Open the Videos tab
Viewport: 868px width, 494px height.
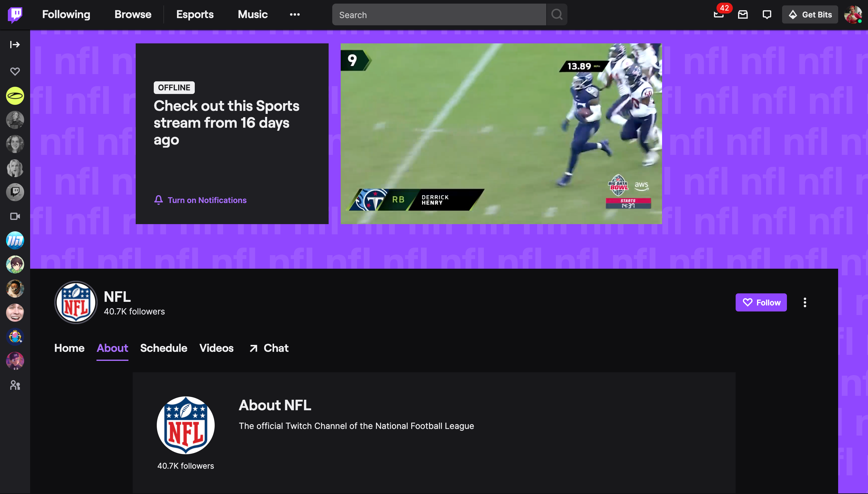[216, 348]
